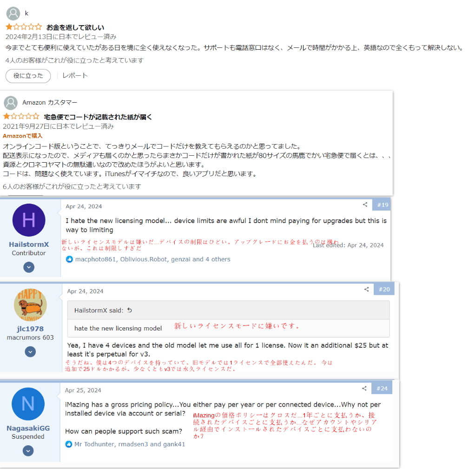Open review title 宅急便でコードが記載された紙が届く
476x469 pixels.
[98, 117]
